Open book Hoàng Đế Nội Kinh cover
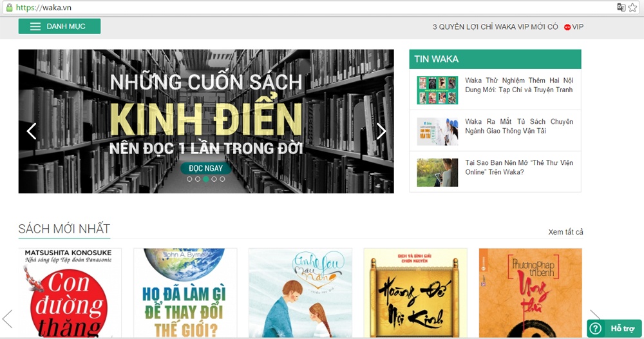This screenshot has height=339, width=644. (415, 293)
